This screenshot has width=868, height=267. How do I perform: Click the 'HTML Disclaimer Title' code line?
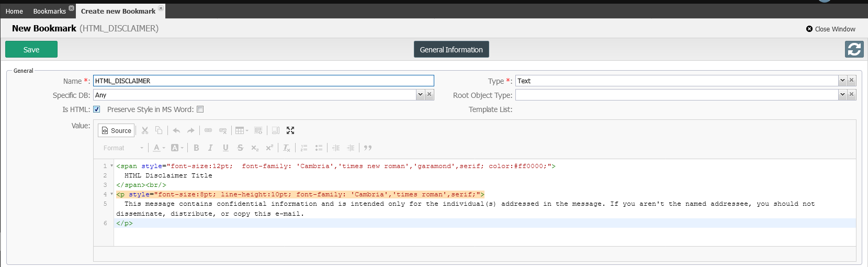click(168, 175)
